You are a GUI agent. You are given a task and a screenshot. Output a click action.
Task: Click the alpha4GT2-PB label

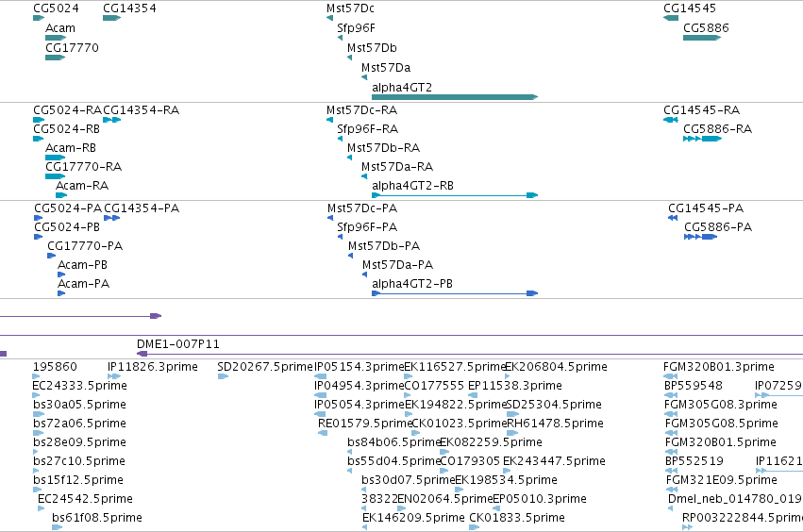[x=412, y=284]
